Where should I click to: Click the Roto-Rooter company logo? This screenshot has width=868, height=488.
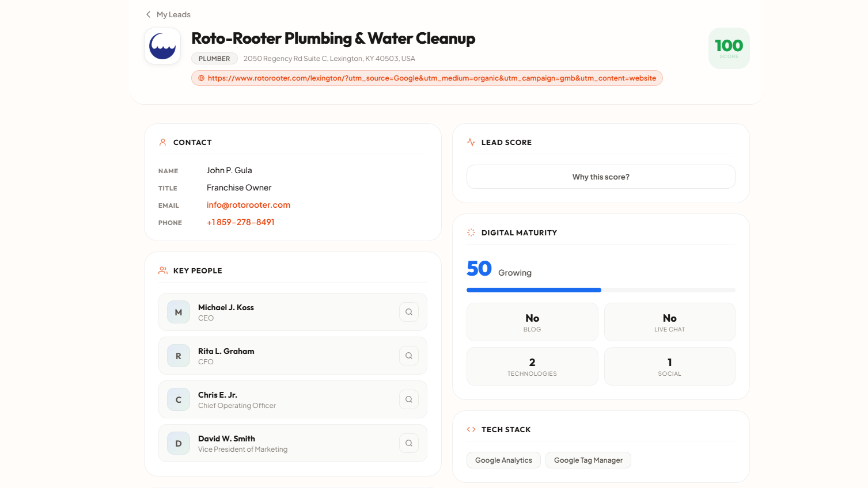(162, 46)
